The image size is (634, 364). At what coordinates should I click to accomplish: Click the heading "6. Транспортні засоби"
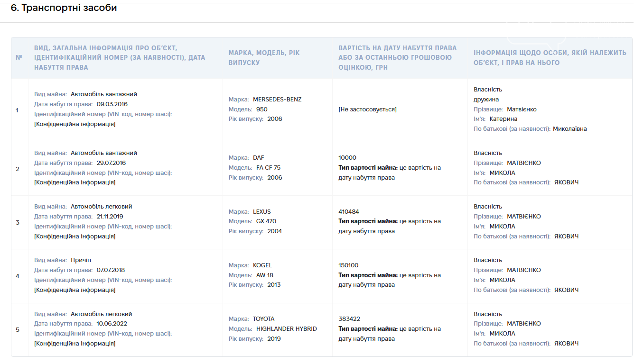(x=64, y=8)
